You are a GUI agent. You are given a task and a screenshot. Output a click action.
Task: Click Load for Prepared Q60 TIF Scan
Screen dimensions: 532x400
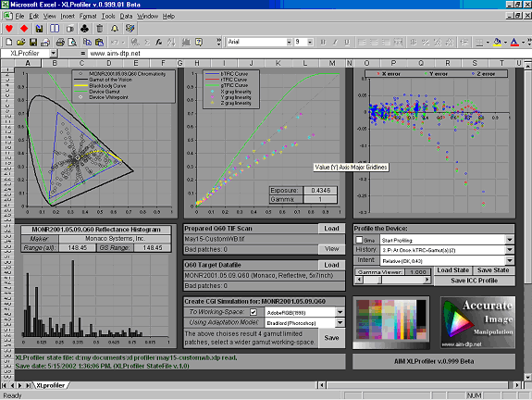click(x=331, y=229)
